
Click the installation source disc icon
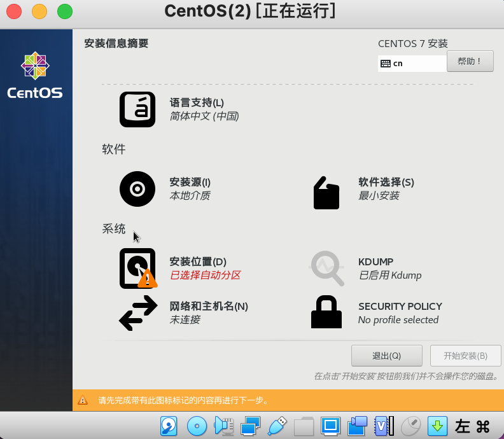[137, 189]
